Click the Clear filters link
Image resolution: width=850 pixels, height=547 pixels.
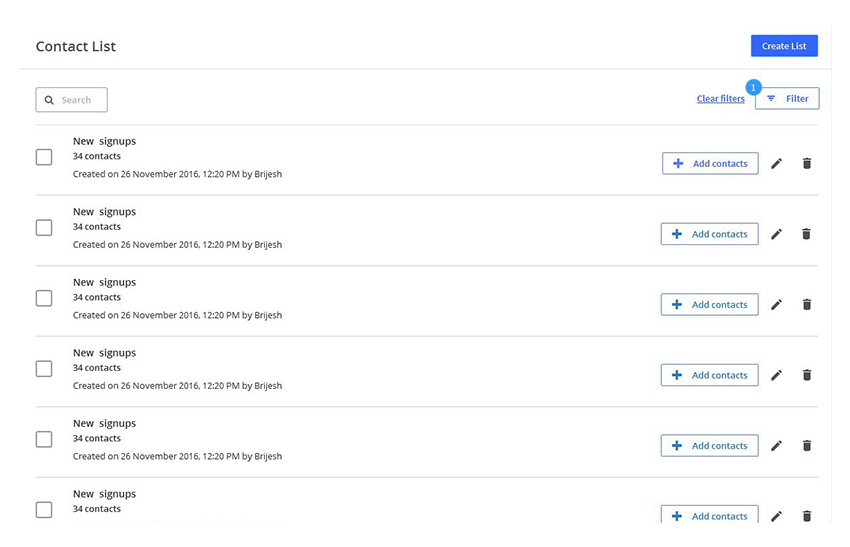pos(720,99)
